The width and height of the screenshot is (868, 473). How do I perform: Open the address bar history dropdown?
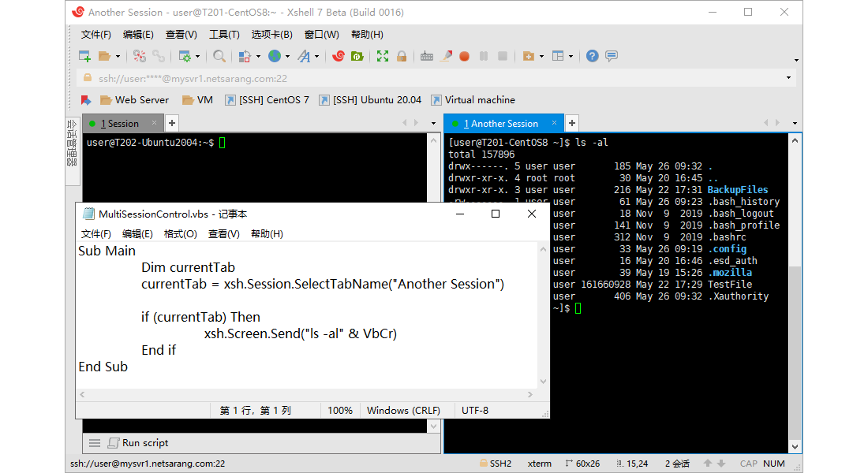point(789,78)
